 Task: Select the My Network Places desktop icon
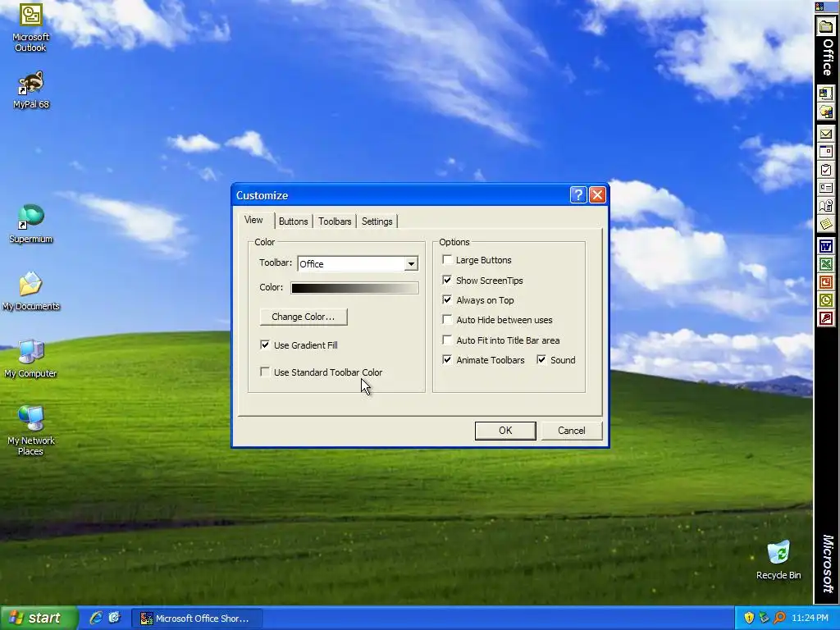(30, 431)
